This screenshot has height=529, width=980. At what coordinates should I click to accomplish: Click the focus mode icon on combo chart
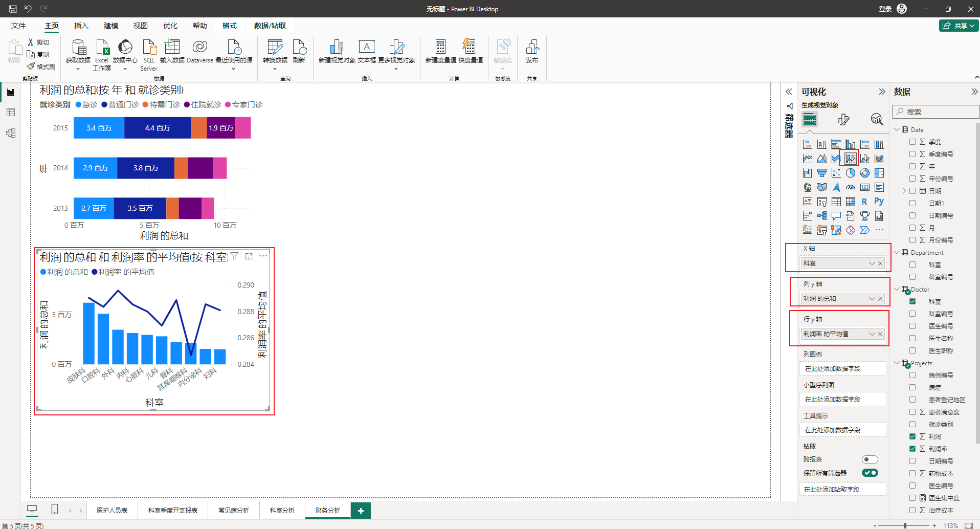[249, 256]
